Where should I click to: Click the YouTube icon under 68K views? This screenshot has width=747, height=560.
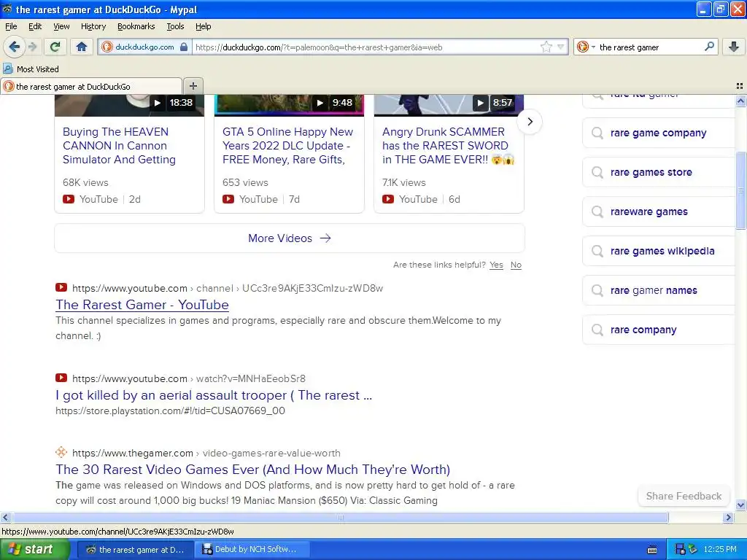coord(69,199)
